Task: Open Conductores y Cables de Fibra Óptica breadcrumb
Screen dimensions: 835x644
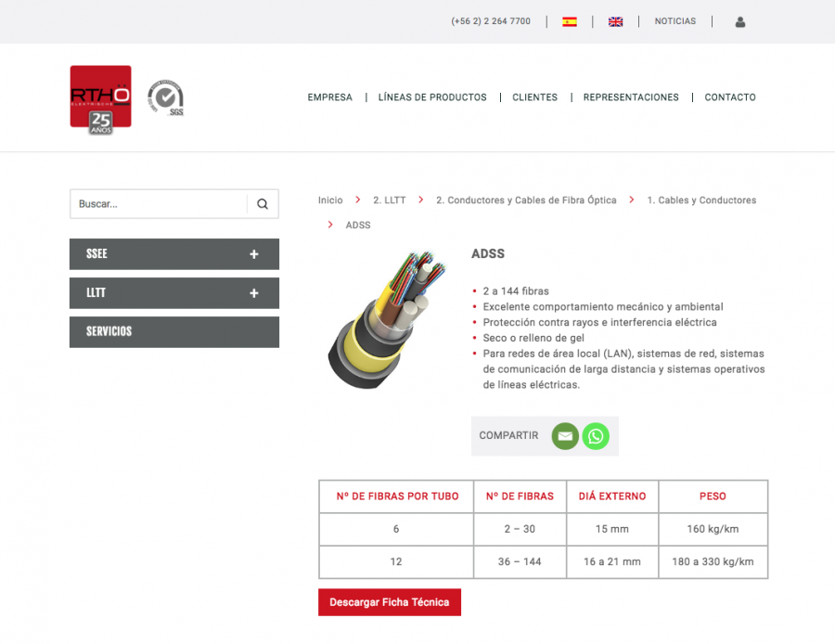Action: point(526,200)
